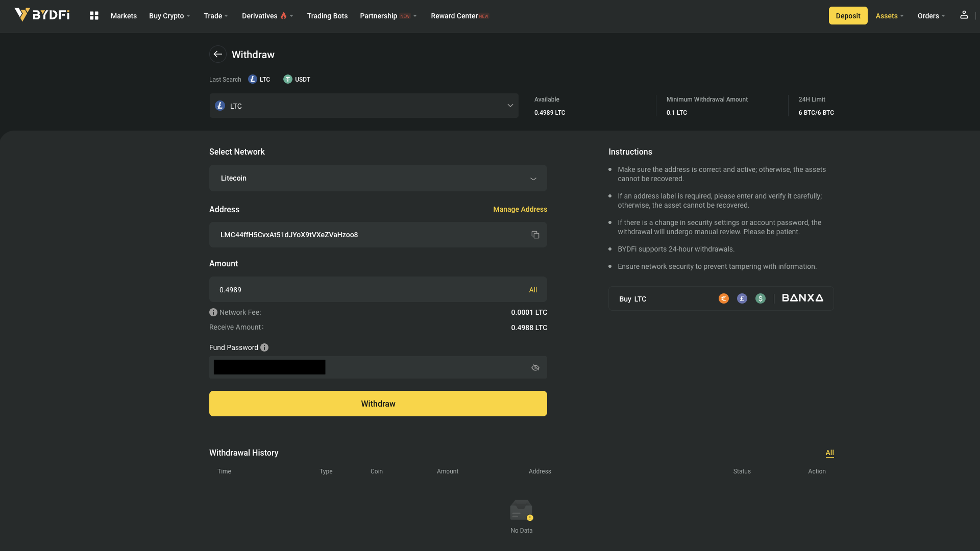This screenshot has width=980, height=551.
Task: Click the euro currency icon
Action: point(723,298)
